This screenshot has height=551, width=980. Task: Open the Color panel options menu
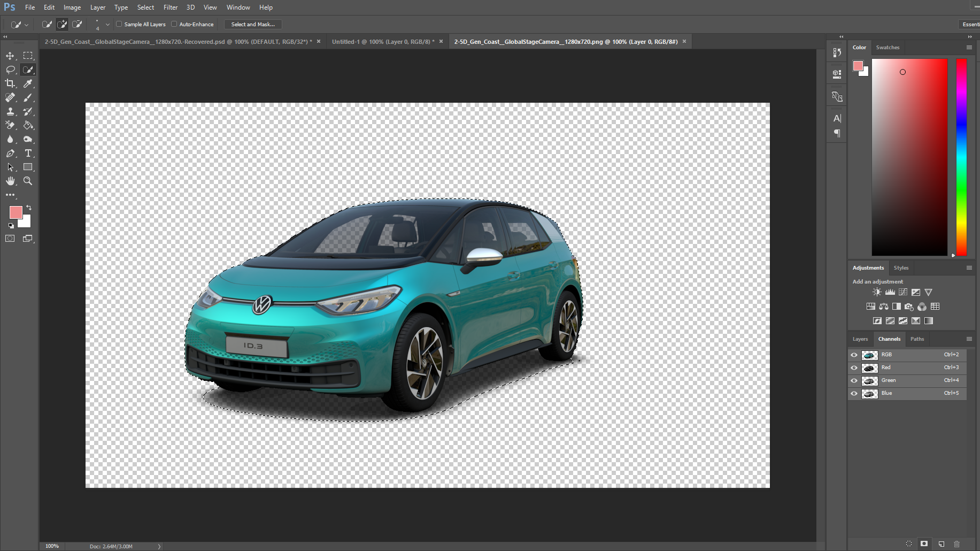tap(969, 48)
